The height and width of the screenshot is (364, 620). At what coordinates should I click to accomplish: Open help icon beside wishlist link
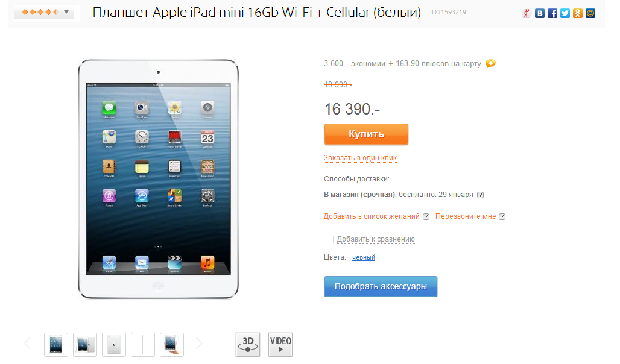(426, 216)
